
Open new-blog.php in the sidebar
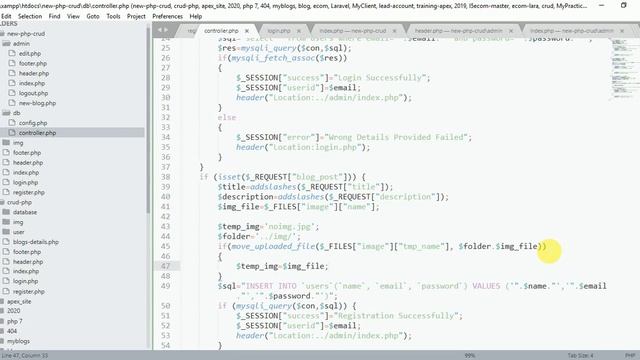(37, 103)
